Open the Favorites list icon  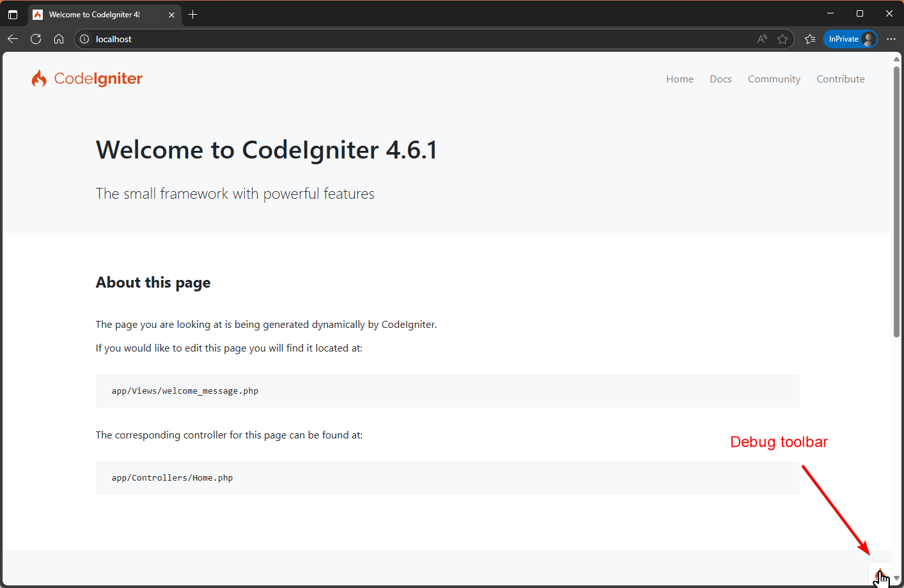tap(810, 39)
